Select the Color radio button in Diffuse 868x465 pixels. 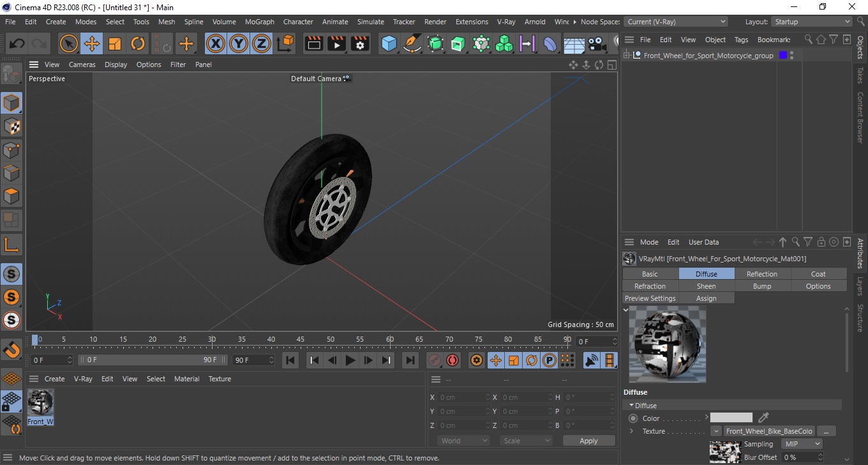click(x=633, y=418)
